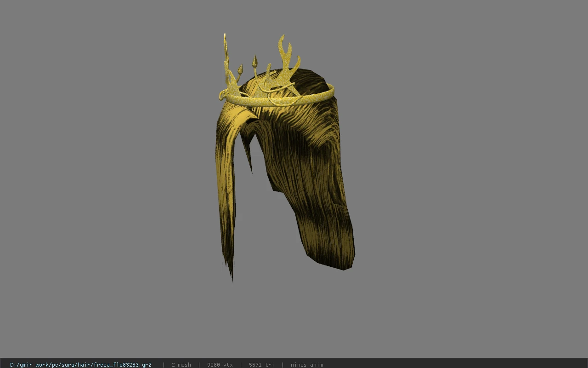Click the file path freza_flo83283.gr2 in status bar
This screenshot has height=368, width=588.
[81, 365]
